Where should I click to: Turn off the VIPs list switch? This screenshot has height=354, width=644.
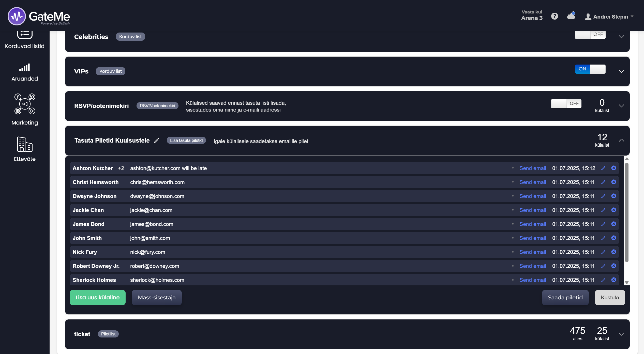tap(590, 69)
